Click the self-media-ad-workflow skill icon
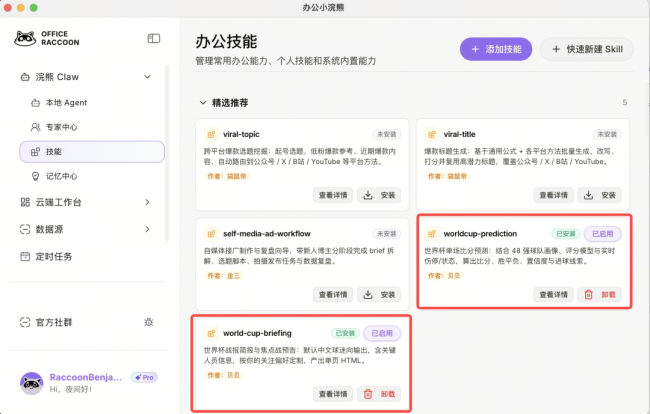The image size is (650, 414). 211,234
